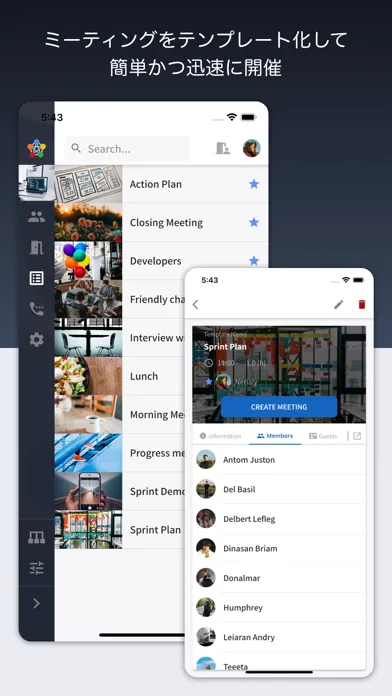Click the pencil edit template icon
Screen dimensions: 392x696
pos(339,304)
